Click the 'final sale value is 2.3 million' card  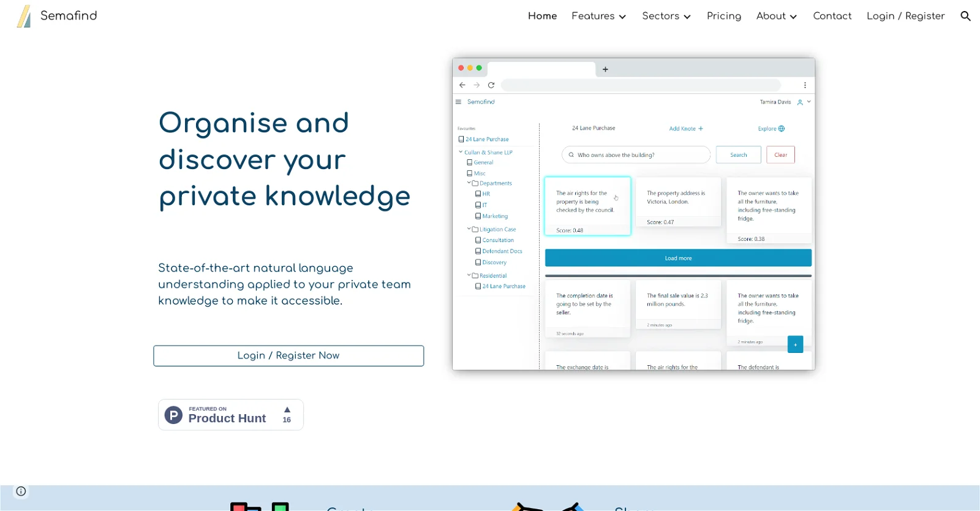(678, 305)
